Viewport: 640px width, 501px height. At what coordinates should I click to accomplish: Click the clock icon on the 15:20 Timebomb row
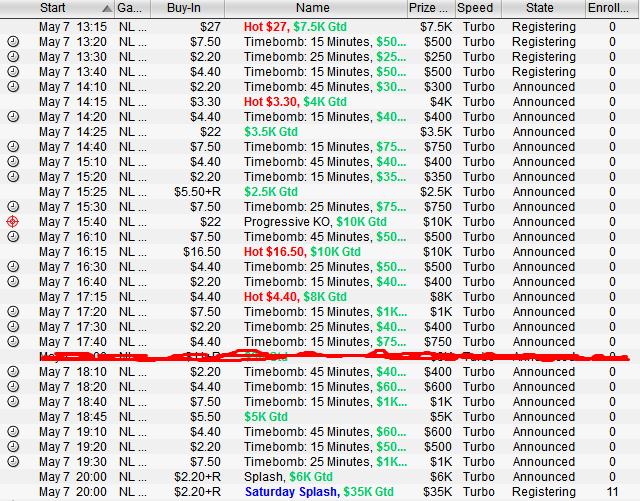point(13,177)
